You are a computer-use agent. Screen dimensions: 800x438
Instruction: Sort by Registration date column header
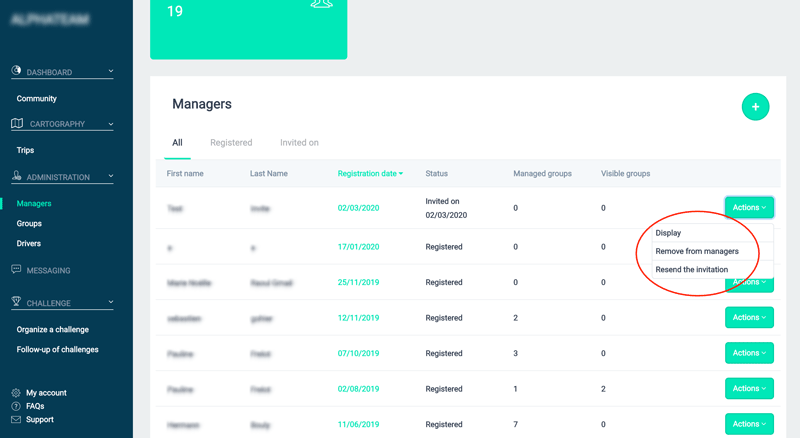(x=370, y=173)
